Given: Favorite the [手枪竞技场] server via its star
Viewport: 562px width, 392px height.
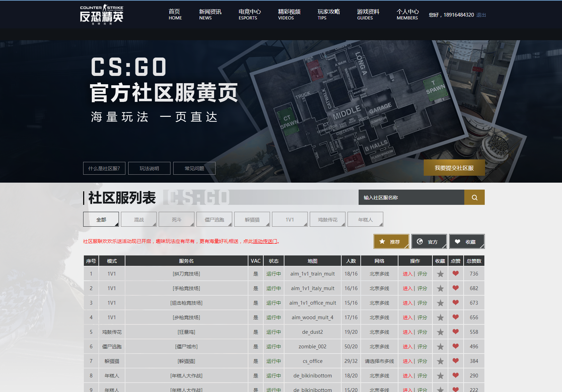Looking at the screenshot, I should (x=440, y=288).
